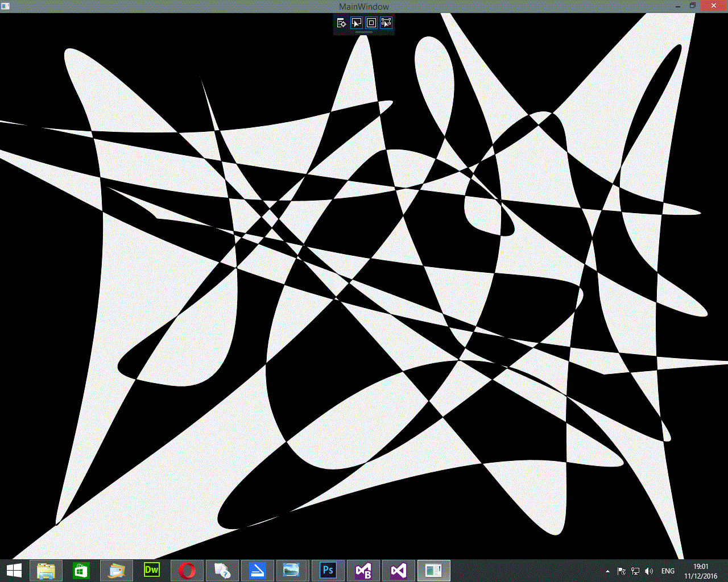Screen dimensions: 728x582
Task: Switch to Visual Studio
Action: [399, 571]
